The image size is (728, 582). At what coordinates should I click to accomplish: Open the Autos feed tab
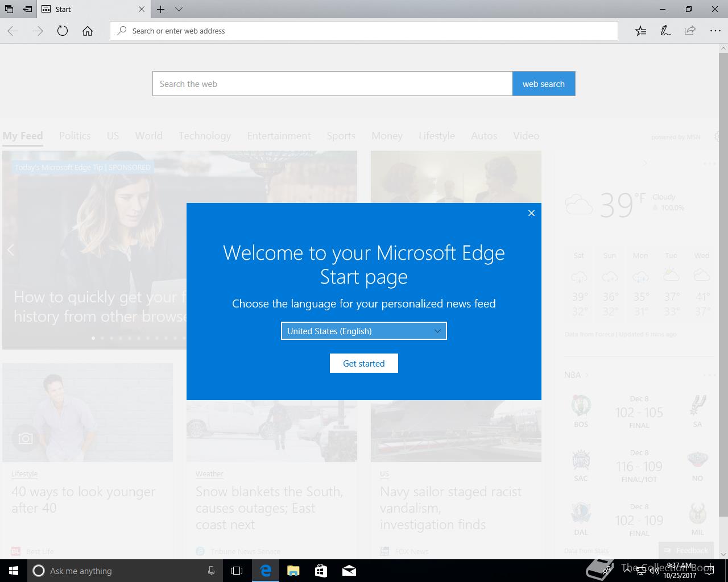click(x=484, y=136)
